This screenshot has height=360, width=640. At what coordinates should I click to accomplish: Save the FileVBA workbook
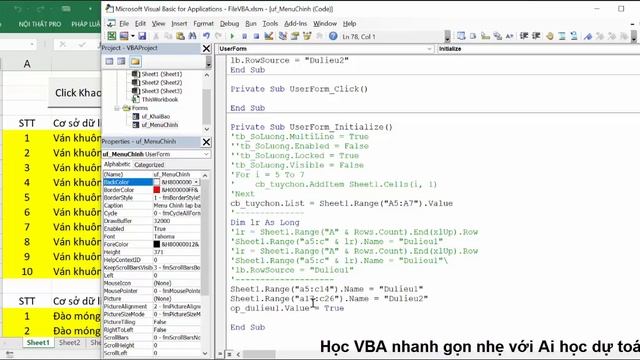point(142,36)
